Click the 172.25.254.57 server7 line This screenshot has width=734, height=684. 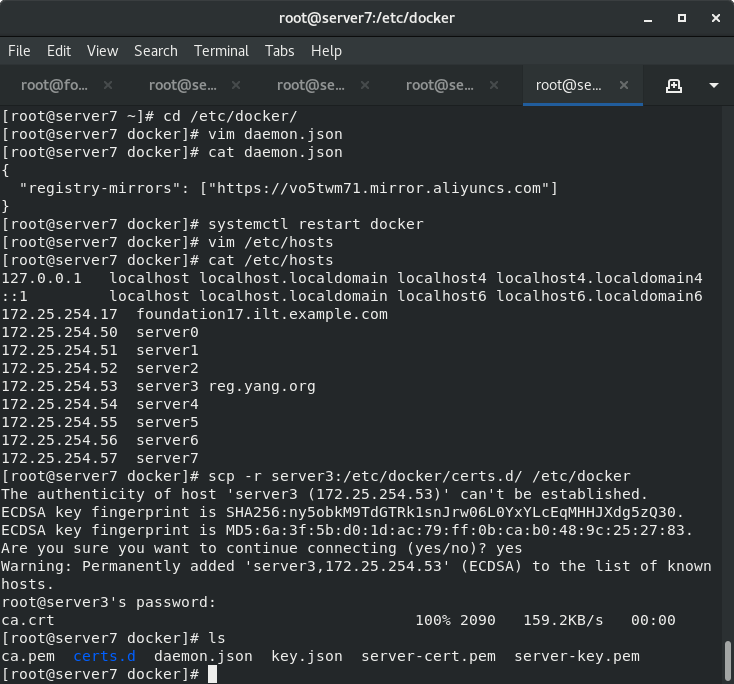pyautogui.click(x=100, y=458)
